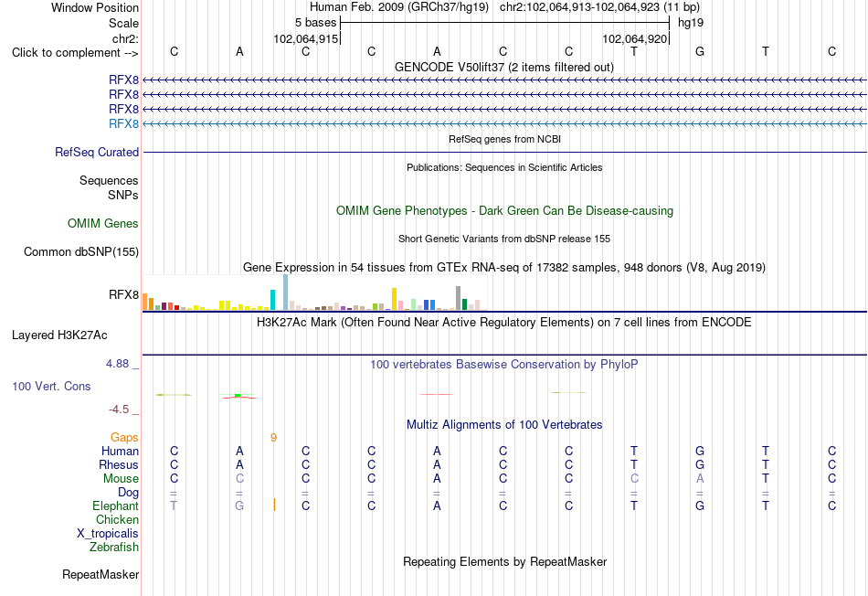Select the Rhesus species label
The image size is (868, 596).
tap(119, 464)
